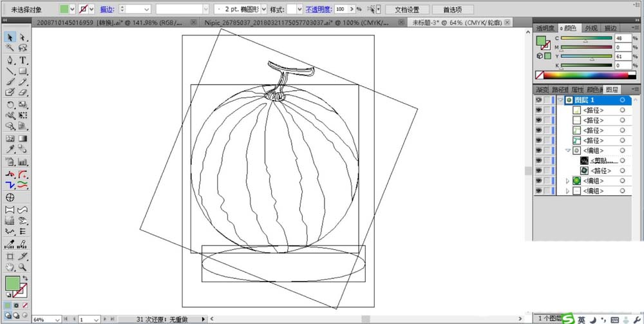Image resolution: width=644 pixels, height=324 pixels.
Task: Select the Lasso tool
Action: [x=23, y=48]
